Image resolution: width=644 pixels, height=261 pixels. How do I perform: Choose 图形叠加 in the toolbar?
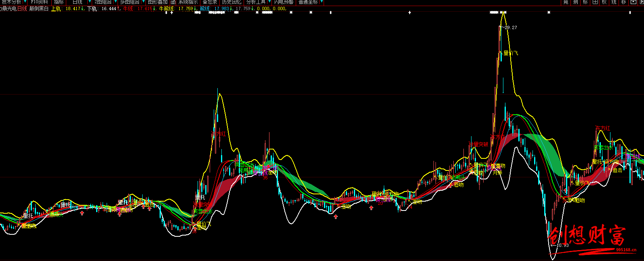(158, 2)
